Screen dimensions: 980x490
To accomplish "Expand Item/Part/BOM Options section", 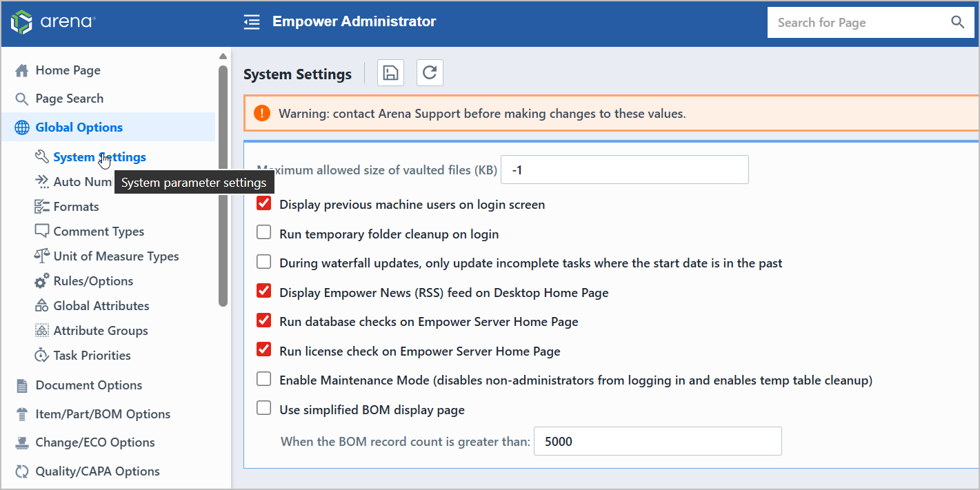I will tap(103, 414).
